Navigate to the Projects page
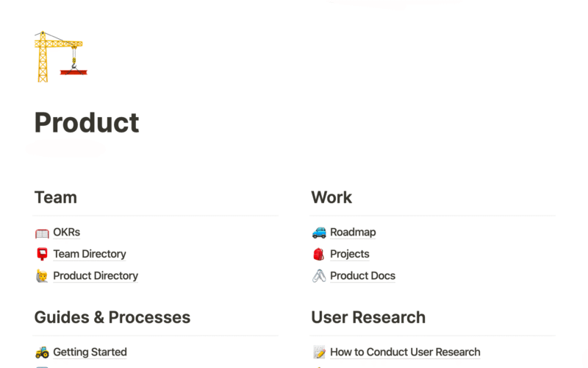The height and width of the screenshot is (368, 588). pyautogui.click(x=350, y=255)
